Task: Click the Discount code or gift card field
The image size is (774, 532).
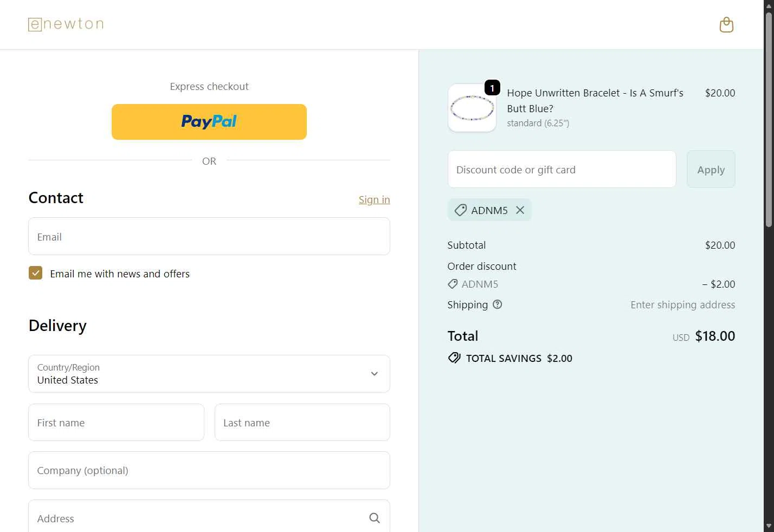Action: [562, 170]
